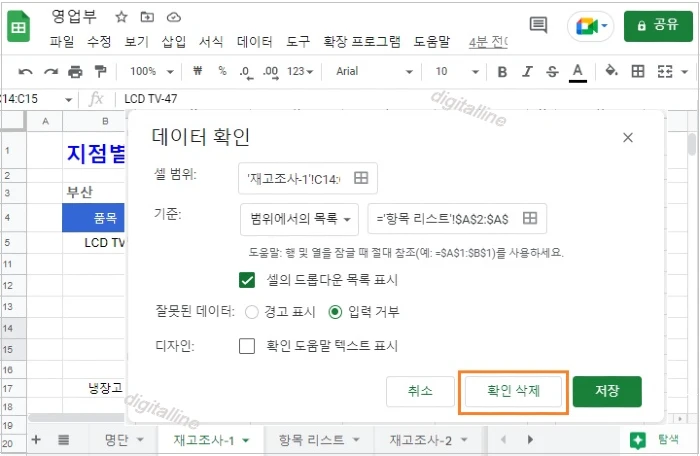Image resolution: width=700 pixels, height=456 pixels.
Task: Open the 삽입 menu
Action: pyautogui.click(x=174, y=42)
